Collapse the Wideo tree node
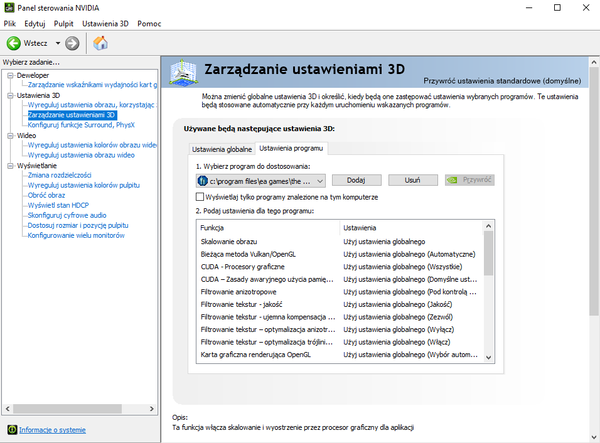The width and height of the screenshot is (600, 443). [8, 135]
